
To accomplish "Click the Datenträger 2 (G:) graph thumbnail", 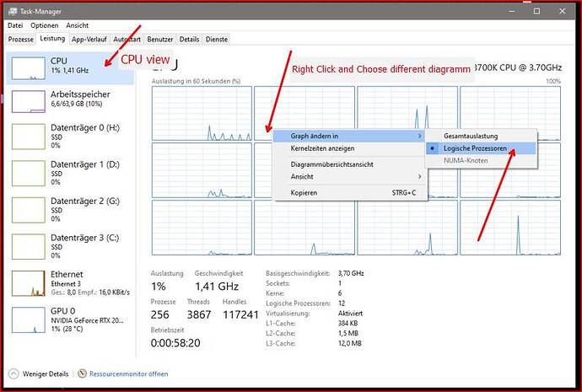I will click(x=28, y=210).
